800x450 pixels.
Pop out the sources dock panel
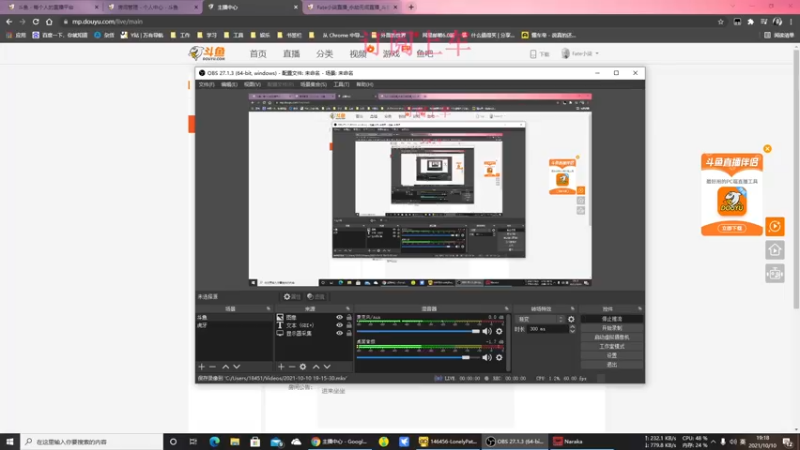click(348, 309)
